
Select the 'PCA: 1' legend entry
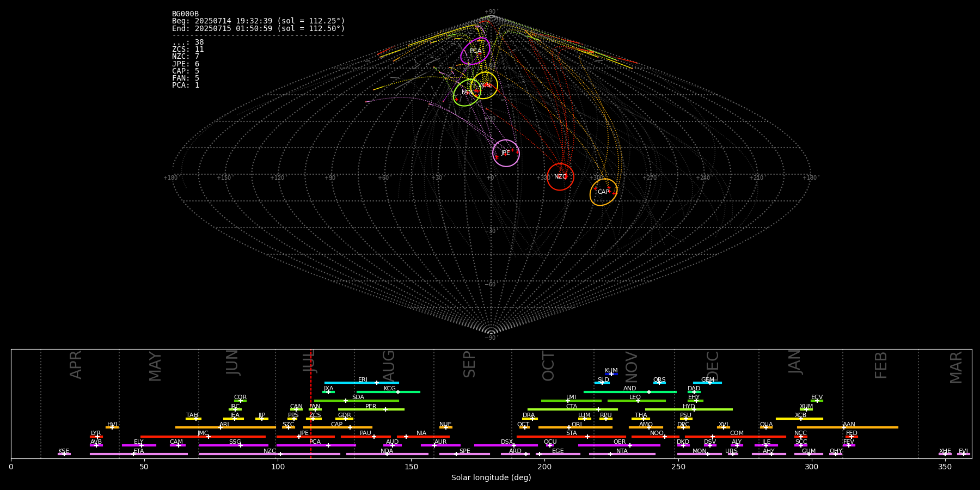click(x=186, y=85)
